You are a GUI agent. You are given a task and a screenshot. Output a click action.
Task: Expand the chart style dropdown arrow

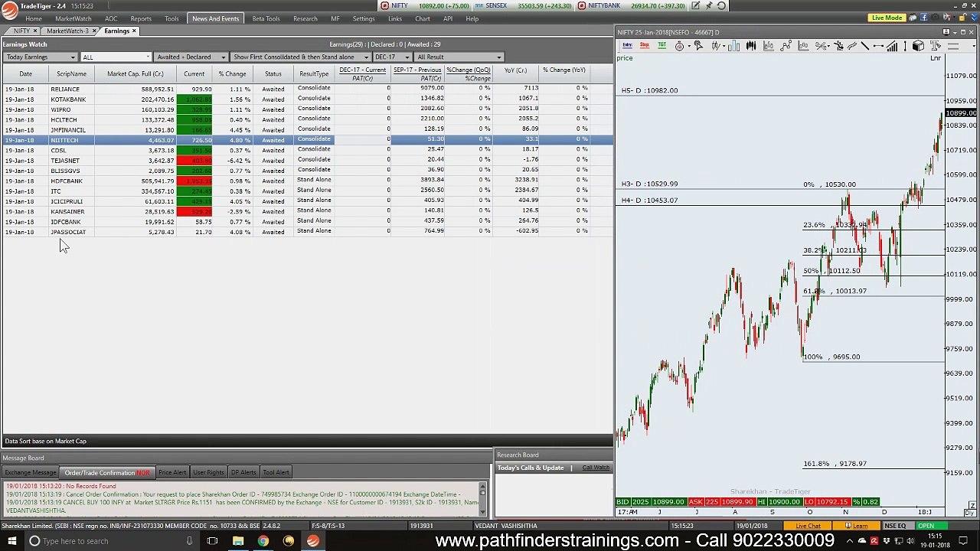[724, 46]
